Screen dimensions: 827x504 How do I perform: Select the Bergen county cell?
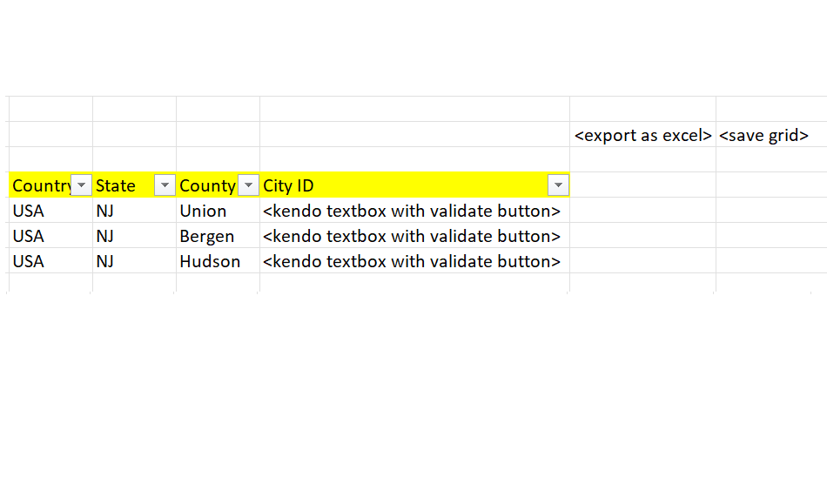click(206, 236)
